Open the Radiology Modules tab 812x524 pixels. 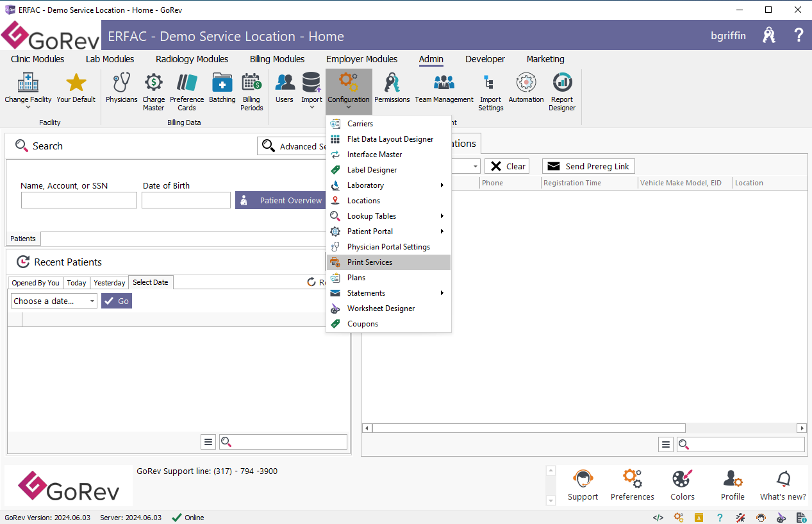tap(192, 59)
